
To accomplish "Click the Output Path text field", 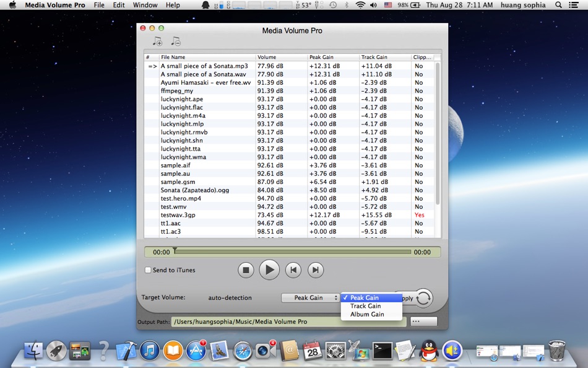I will click(x=289, y=322).
